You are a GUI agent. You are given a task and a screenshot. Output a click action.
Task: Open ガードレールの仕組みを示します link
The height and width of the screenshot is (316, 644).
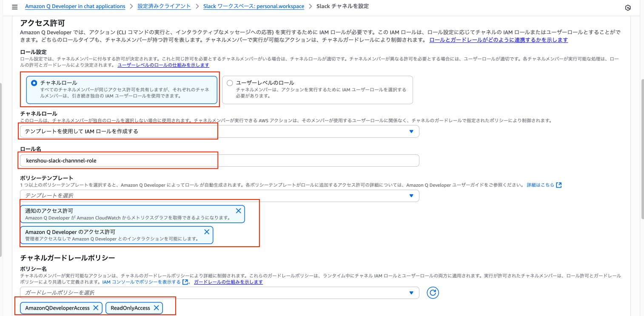pyautogui.click(x=228, y=282)
